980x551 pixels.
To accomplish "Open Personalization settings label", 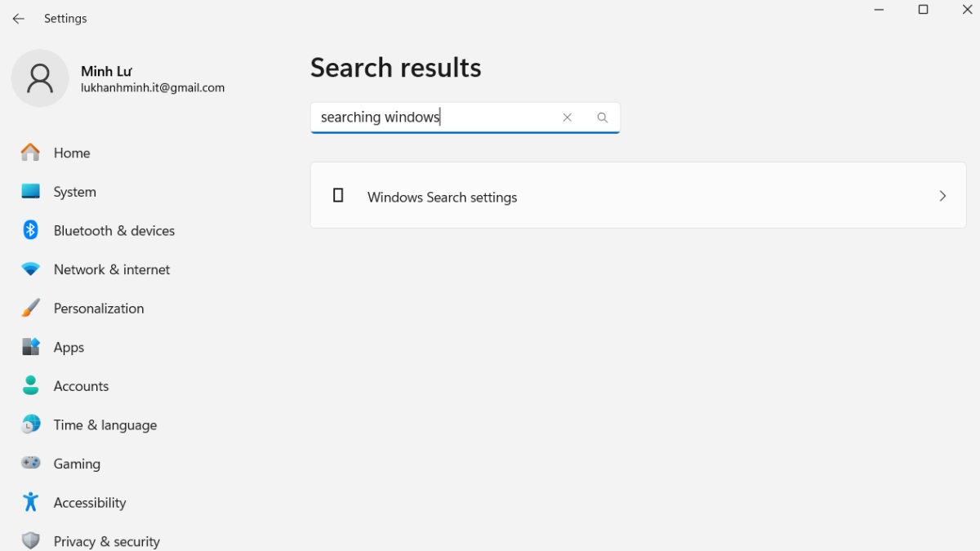I will (99, 309).
